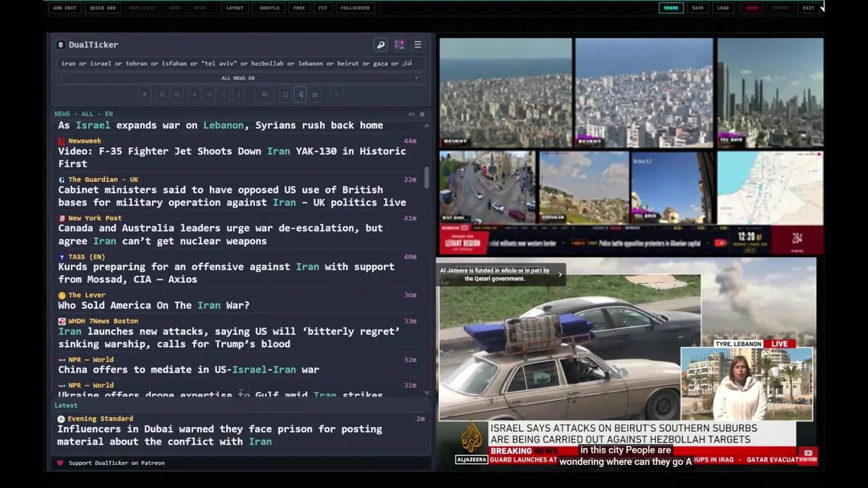Click the news feed vertical scrollbar
The height and width of the screenshot is (488, 868).
coord(427,178)
